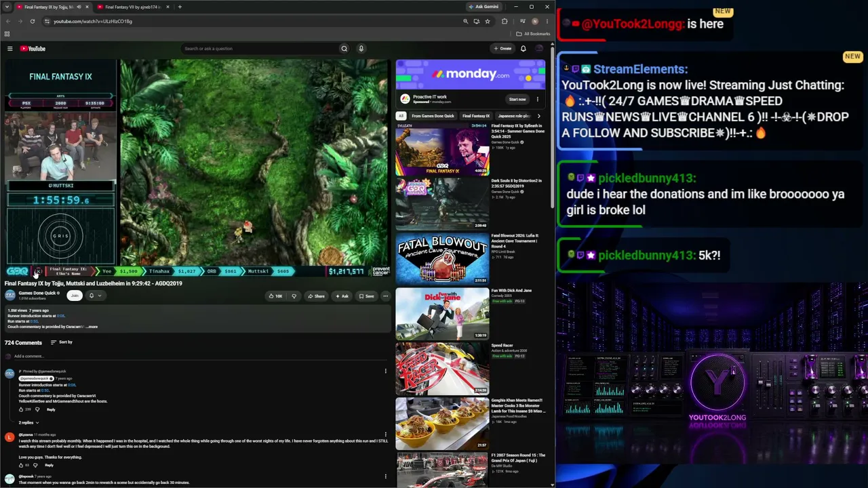Image resolution: width=868 pixels, height=488 pixels.
Task: Join the Games Done Quick channel
Action: [75, 296]
